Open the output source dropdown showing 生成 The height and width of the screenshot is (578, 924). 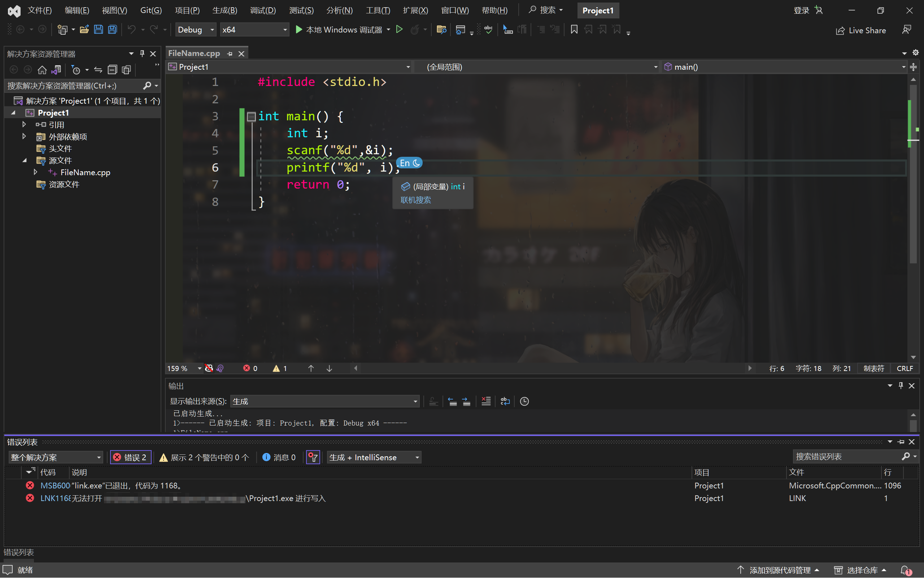tap(324, 401)
